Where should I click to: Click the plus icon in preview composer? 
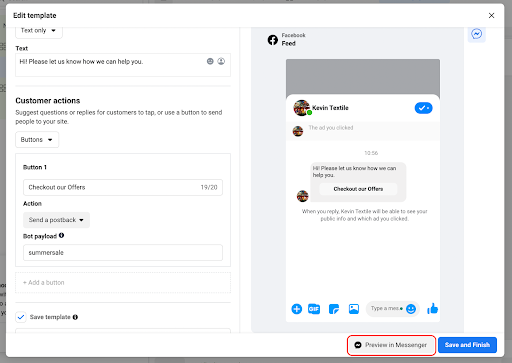tap(297, 309)
